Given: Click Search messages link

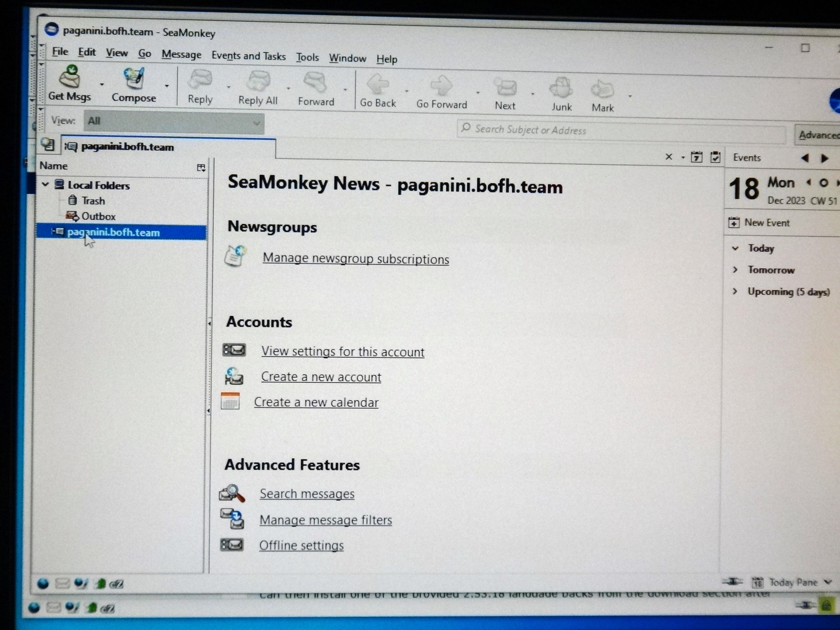Looking at the screenshot, I should 307,494.
